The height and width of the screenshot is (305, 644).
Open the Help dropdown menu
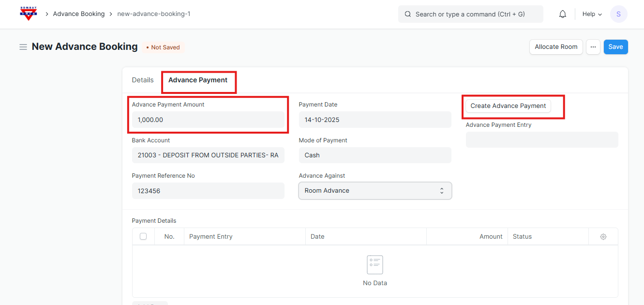[x=592, y=14]
